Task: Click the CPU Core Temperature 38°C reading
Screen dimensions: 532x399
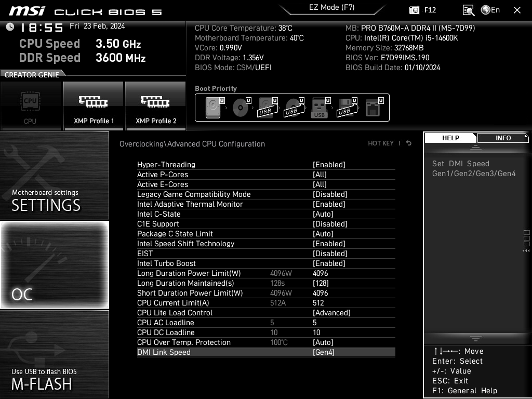Action: 243,28
